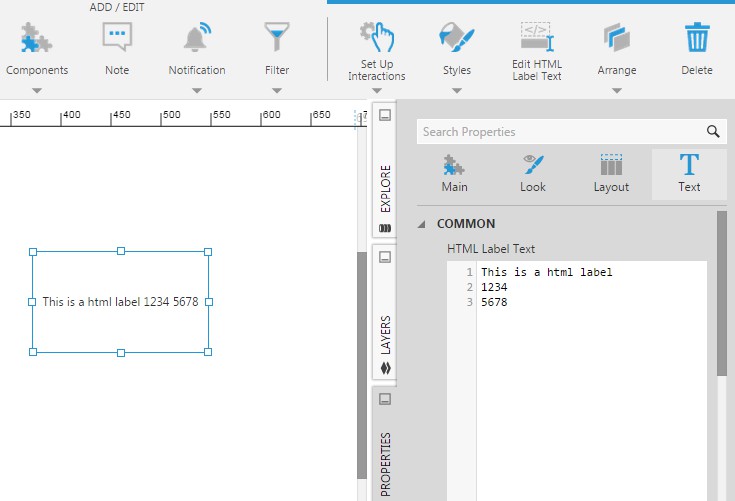735x501 pixels.
Task: Expand the Notification dropdown arrow
Action: coord(196,90)
